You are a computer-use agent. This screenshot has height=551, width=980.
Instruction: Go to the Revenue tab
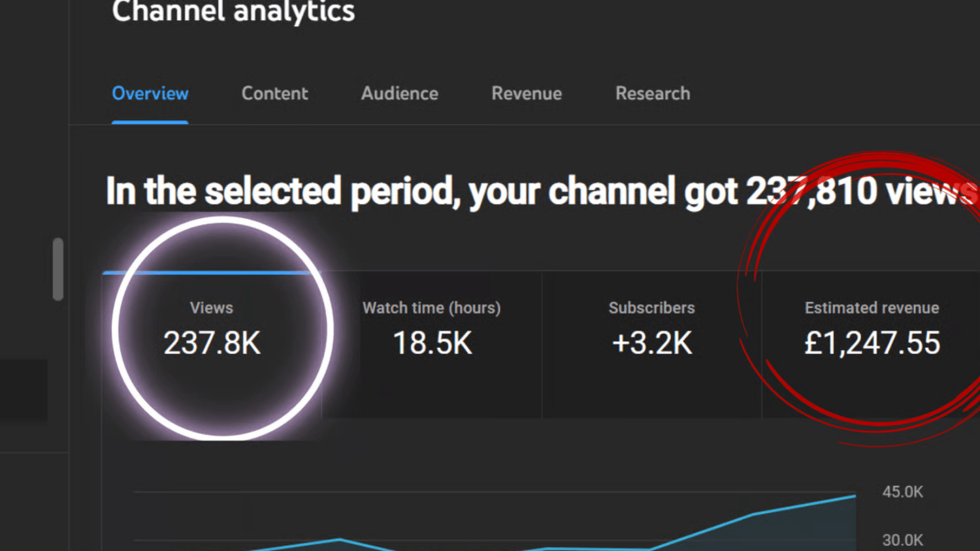click(x=527, y=93)
